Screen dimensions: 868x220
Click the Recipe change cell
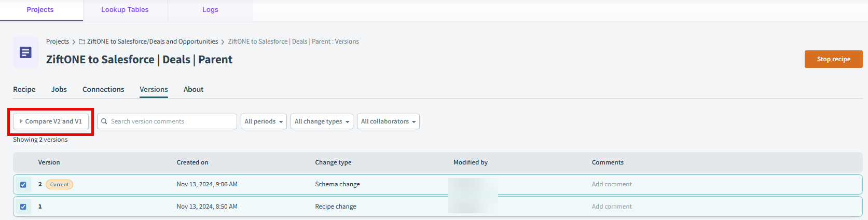point(336,207)
